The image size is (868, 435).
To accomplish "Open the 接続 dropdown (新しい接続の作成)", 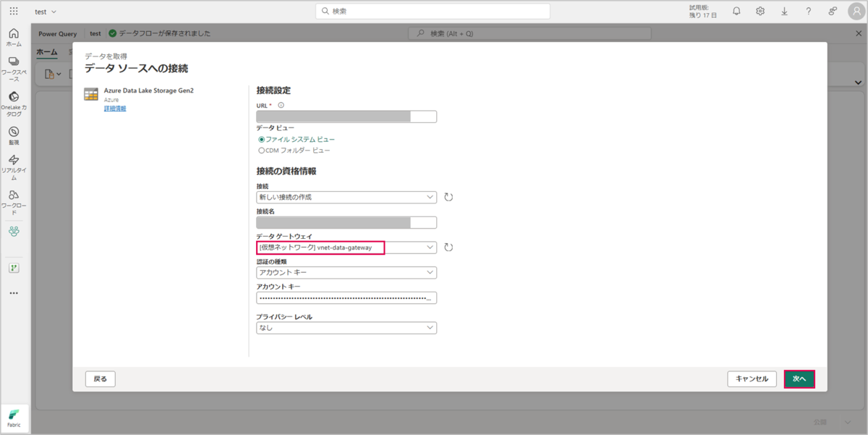I will [346, 197].
